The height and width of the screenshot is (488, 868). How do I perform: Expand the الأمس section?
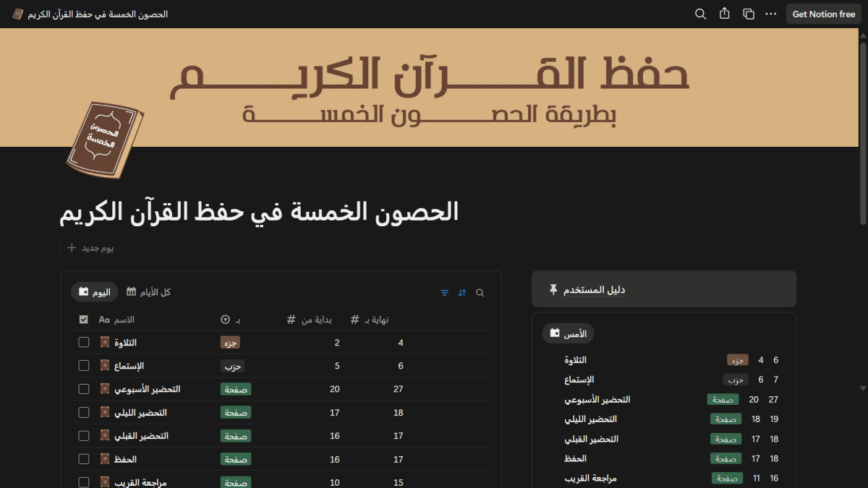click(x=569, y=333)
